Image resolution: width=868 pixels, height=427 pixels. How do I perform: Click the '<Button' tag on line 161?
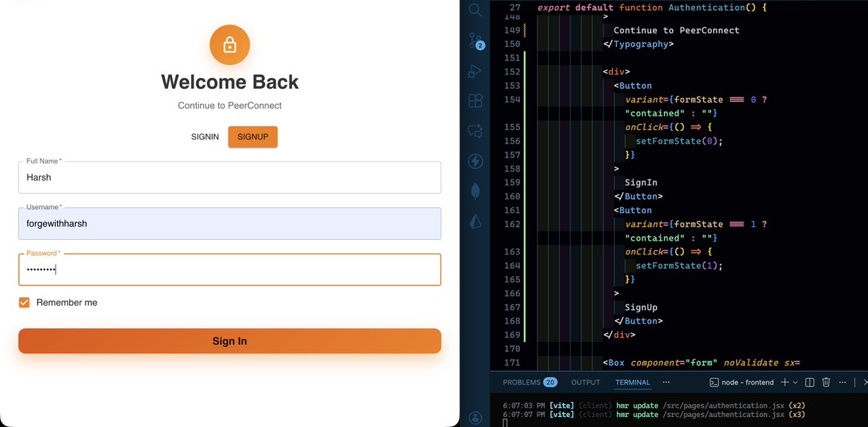point(633,210)
